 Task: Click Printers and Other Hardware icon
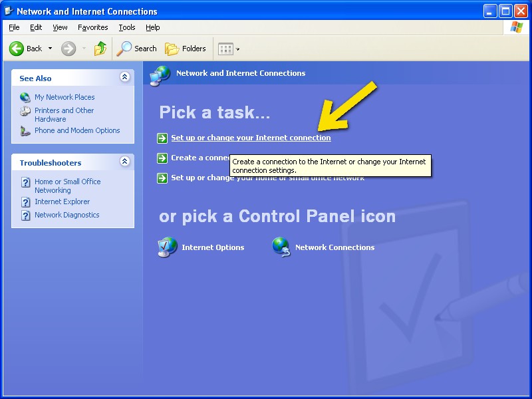pos(25,112)
